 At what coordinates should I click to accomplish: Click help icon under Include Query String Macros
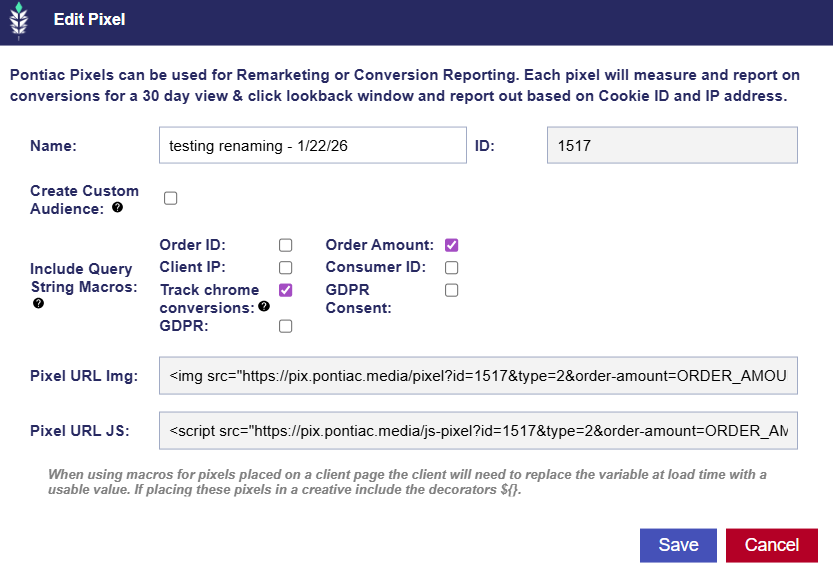pyautogui.click(x=38, y=302)
